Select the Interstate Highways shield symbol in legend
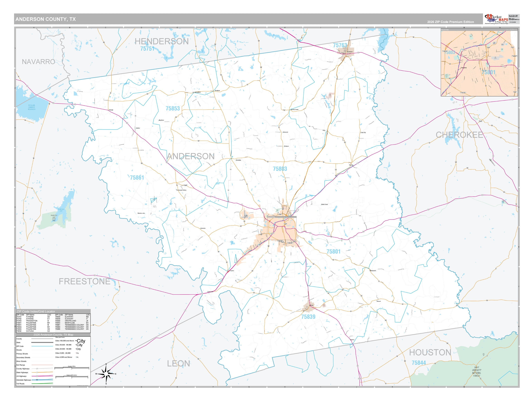 [37, 380]
